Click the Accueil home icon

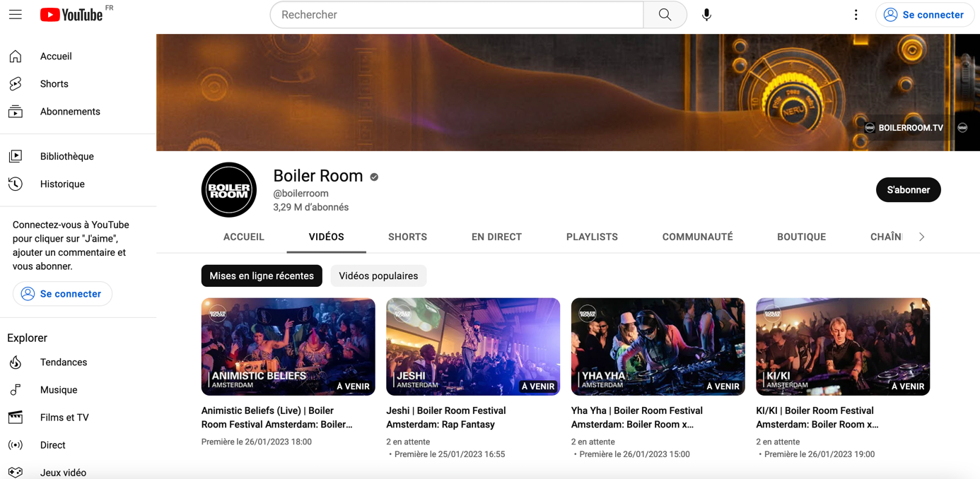16,57
